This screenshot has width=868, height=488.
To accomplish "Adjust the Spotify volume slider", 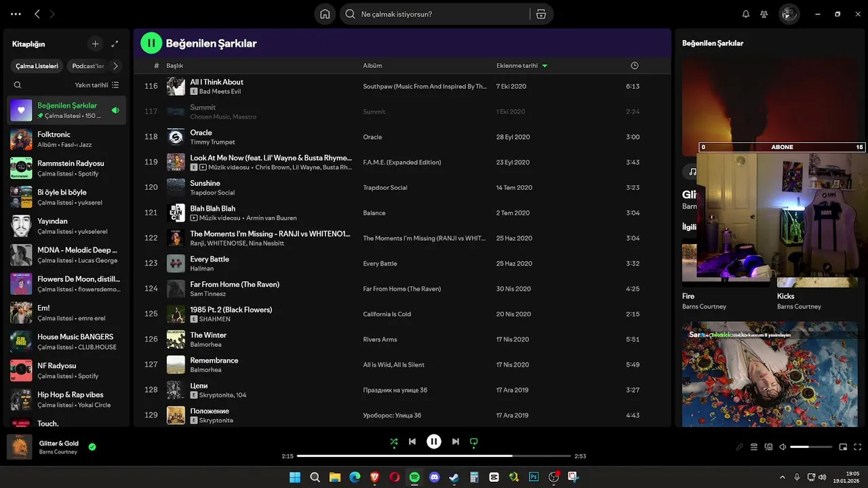I will click(810, 447).
